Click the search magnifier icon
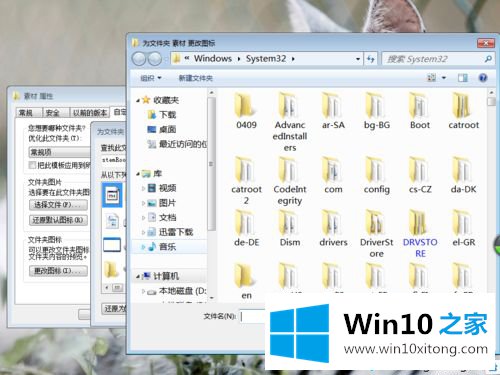 tap(488, 59)
